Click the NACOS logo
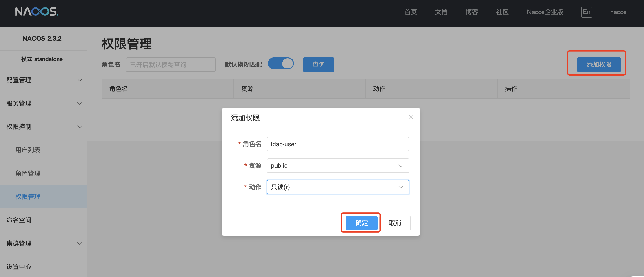 click(37, 12)
